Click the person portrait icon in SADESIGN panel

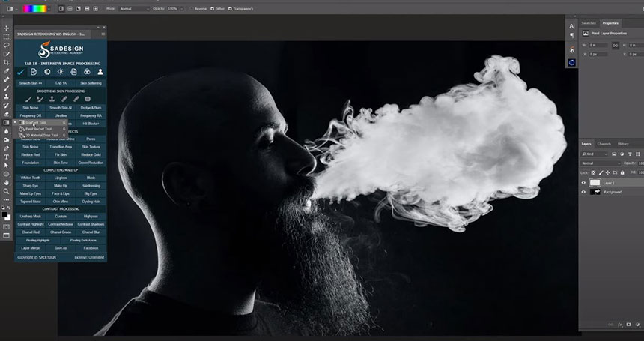(100, 72)
